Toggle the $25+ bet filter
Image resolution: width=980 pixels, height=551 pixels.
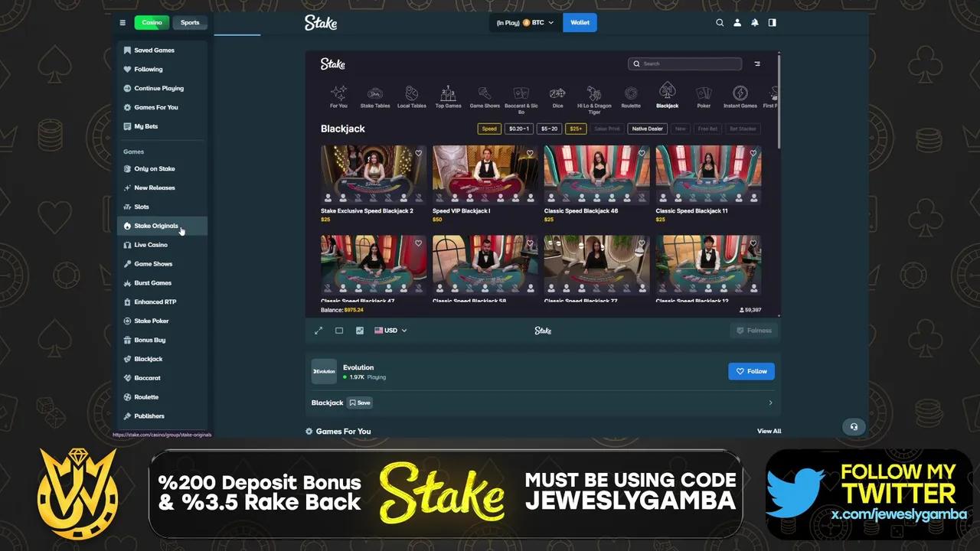pyautogui.click(x=576, y=129)
